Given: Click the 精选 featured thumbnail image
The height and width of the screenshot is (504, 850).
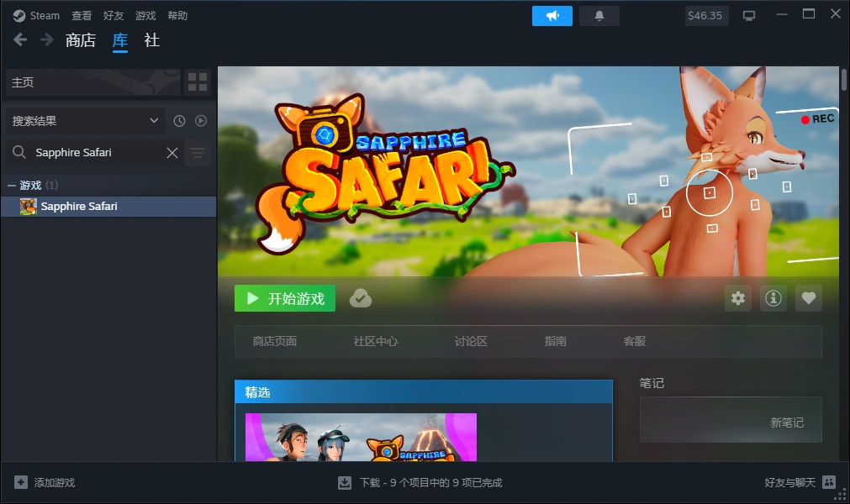Looking at the screenshot, I should [361, 438].
